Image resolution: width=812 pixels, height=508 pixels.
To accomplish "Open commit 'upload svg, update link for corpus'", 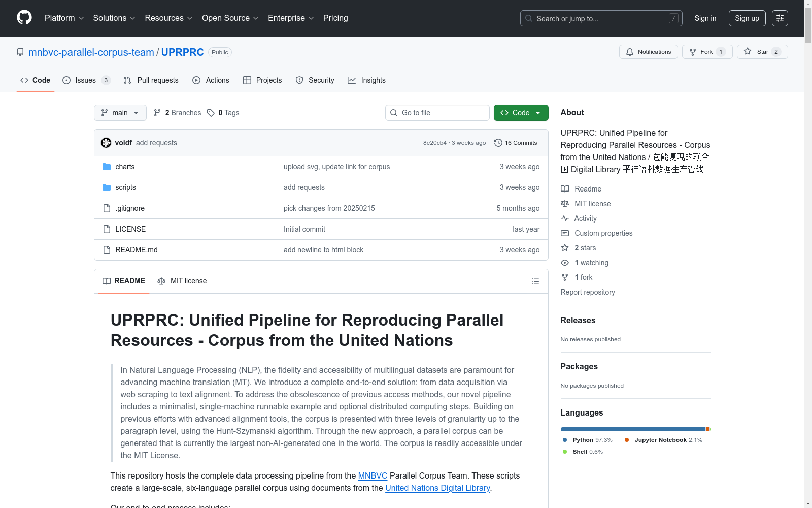I will click(337, 167).
